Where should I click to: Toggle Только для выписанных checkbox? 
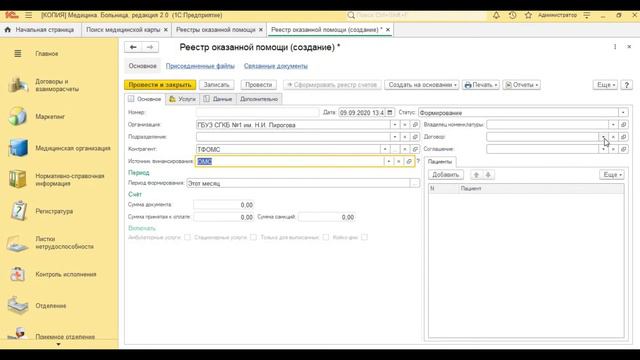point(326,237)
